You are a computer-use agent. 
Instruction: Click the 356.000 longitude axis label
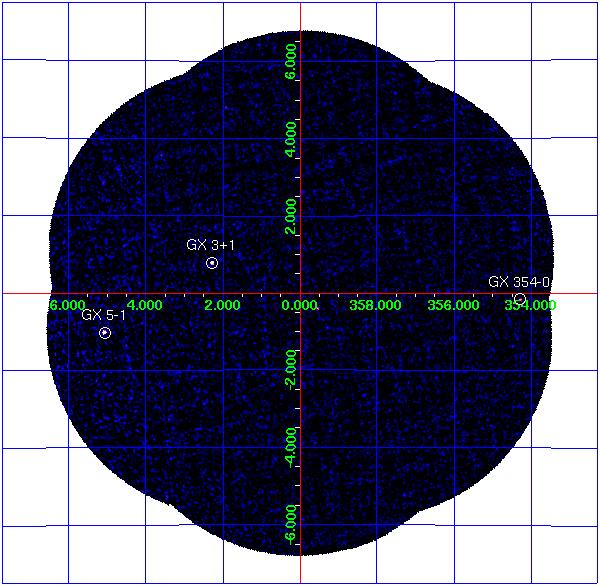[453, 305]
